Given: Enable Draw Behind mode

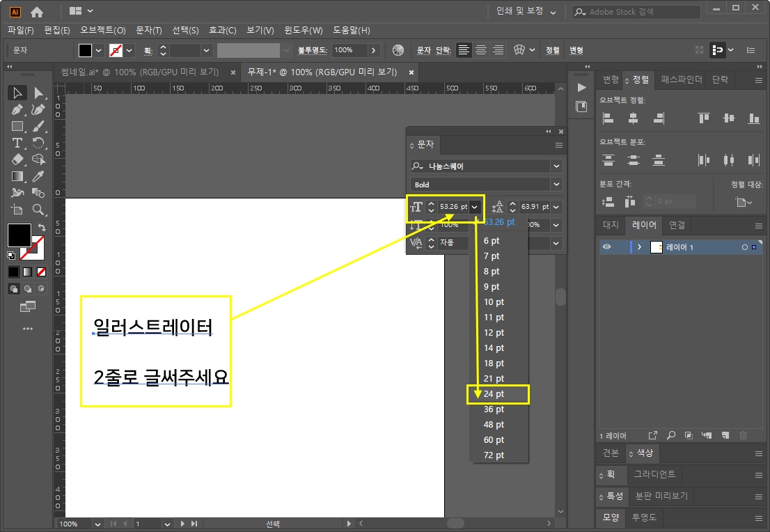Looking at the screenshot, I should point(28,289).
